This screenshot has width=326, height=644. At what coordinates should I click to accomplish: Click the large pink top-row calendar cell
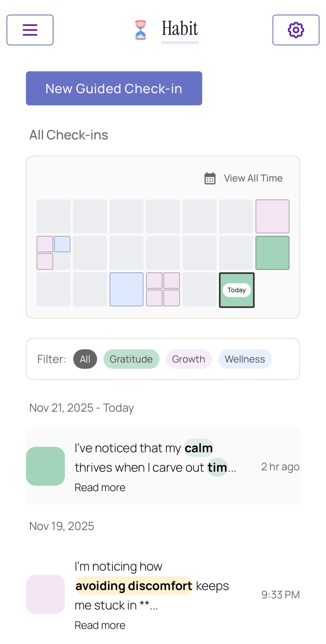pyautogui.click(x=272, y=216)
